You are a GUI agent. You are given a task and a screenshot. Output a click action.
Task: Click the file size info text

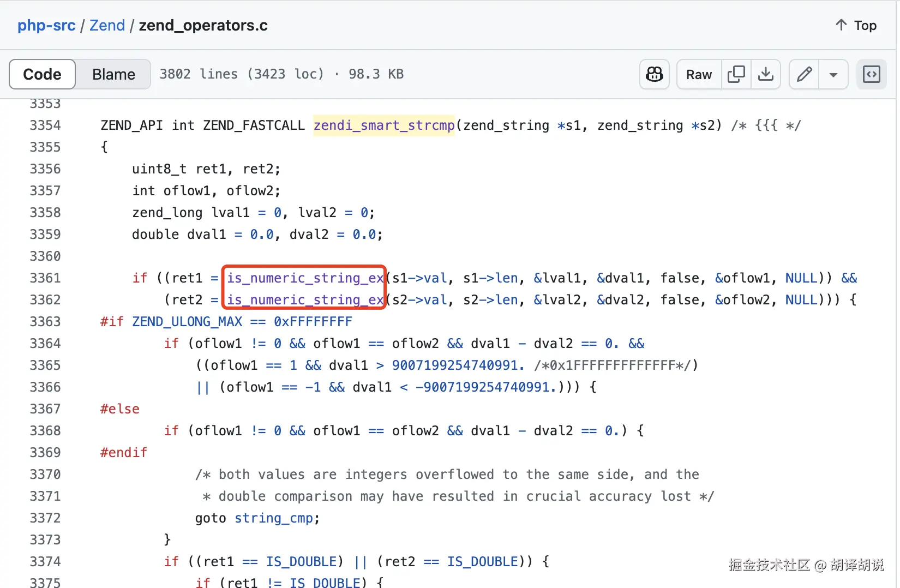[281, 74]
